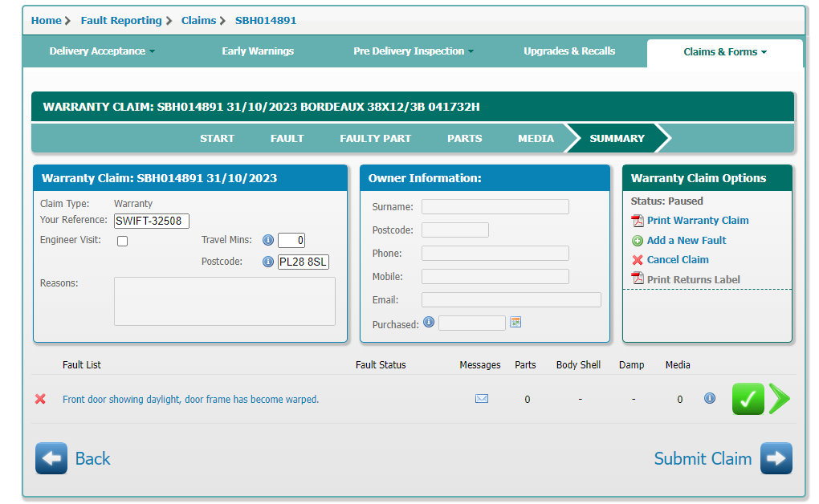Click the info icon beside Postcode field
819x504 pixels.
[x=268, y=262]
